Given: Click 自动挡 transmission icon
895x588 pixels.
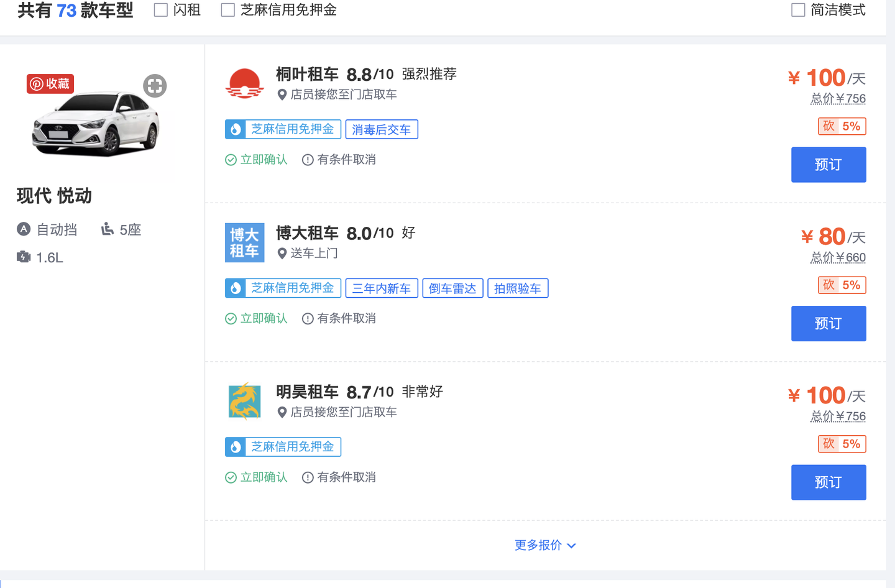Looking at the screenshot, I should [x=24, y=229].
